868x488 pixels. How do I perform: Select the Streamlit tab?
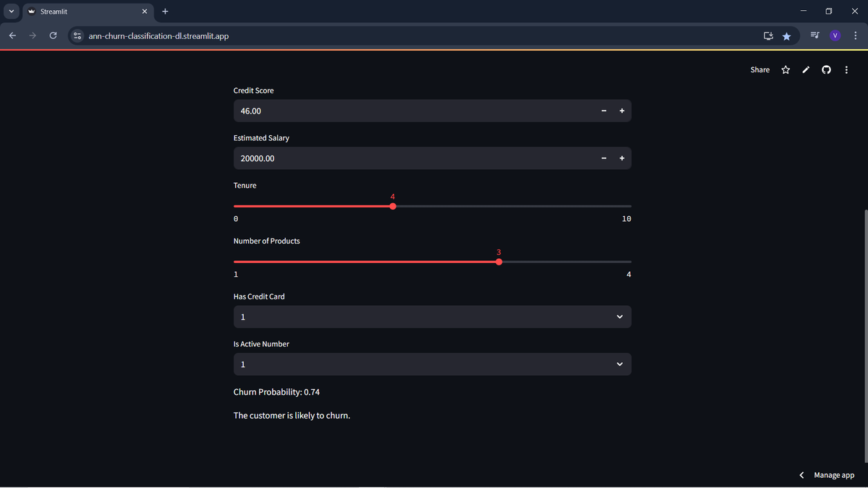[87, 12]
